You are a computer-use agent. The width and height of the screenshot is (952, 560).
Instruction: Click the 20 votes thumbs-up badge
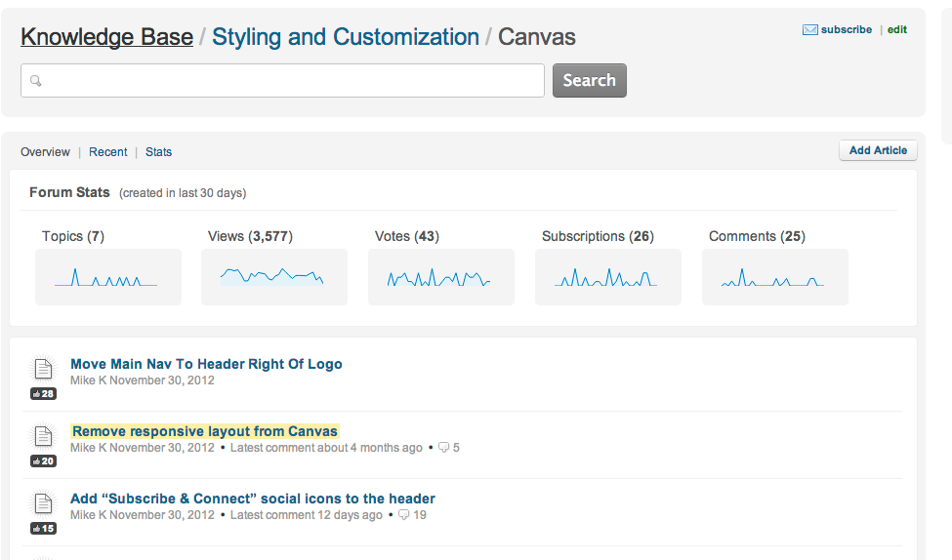pyautogui.click(x=43, y=461)
